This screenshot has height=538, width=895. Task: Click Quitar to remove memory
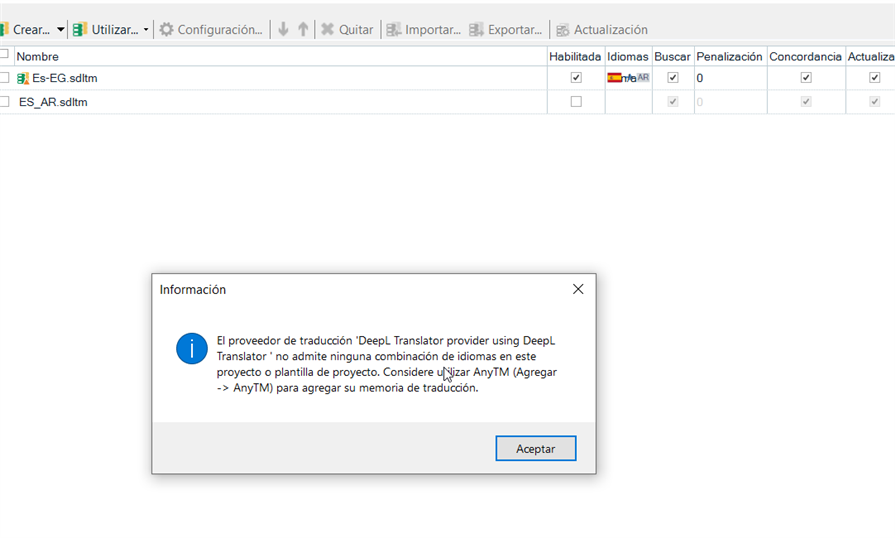click(x=347, y=30)
